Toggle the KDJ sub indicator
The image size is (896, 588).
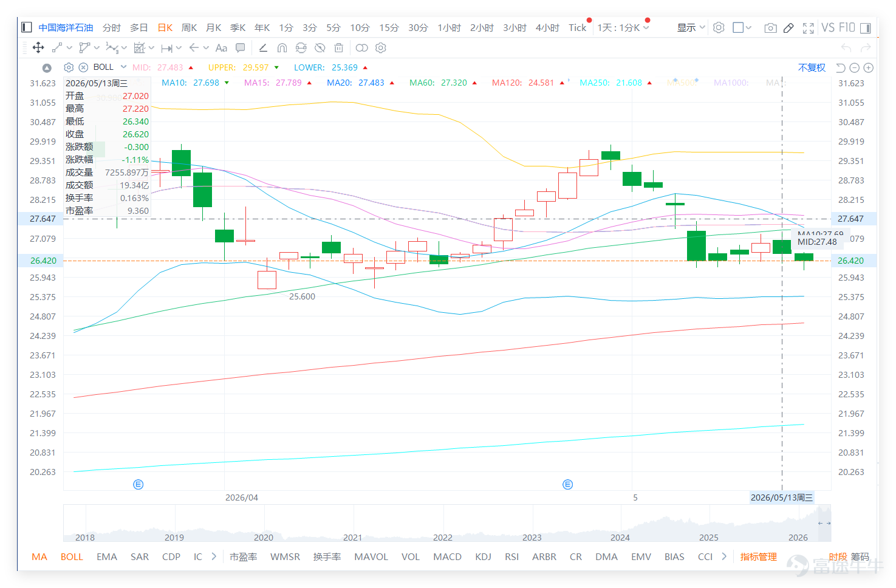484,556
